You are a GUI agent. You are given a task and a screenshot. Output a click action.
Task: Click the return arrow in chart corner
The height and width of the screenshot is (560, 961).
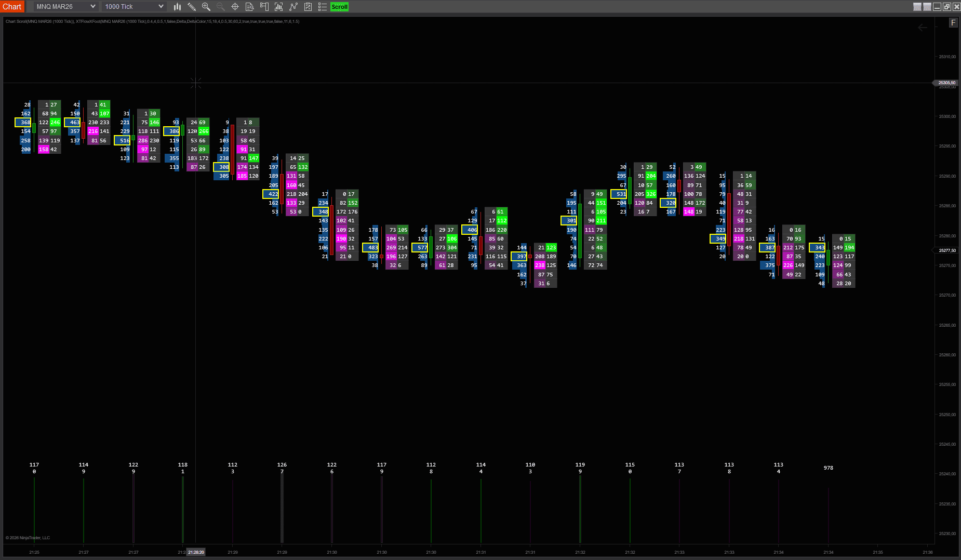point(923,28)
